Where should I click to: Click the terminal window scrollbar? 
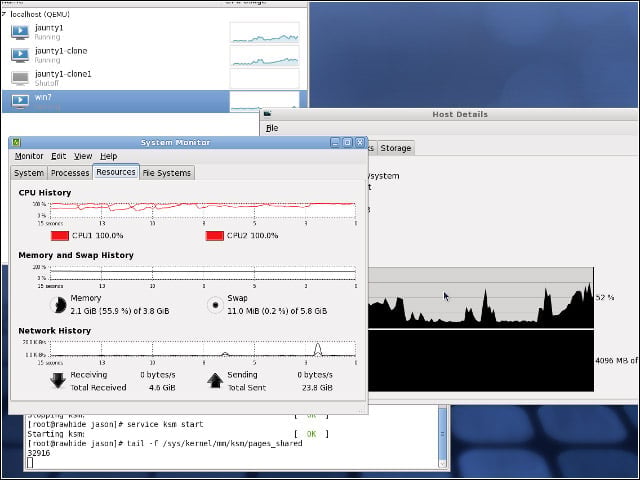pyautogui.click(x=442, y=437)
